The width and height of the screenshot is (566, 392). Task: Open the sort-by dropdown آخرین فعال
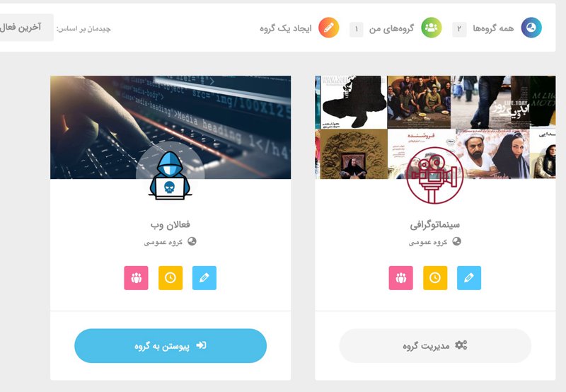(x=26, y=28)
